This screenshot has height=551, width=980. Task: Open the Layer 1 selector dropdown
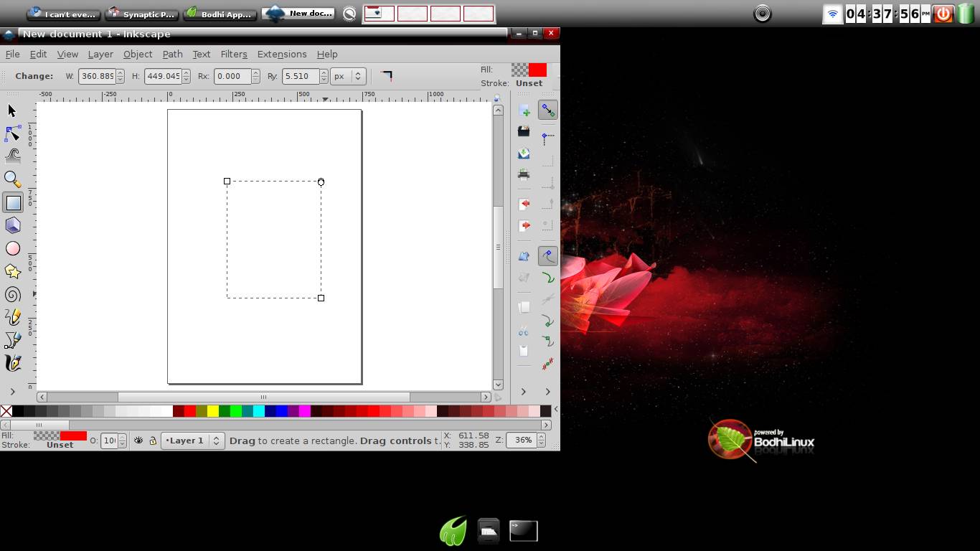(192, 441)
